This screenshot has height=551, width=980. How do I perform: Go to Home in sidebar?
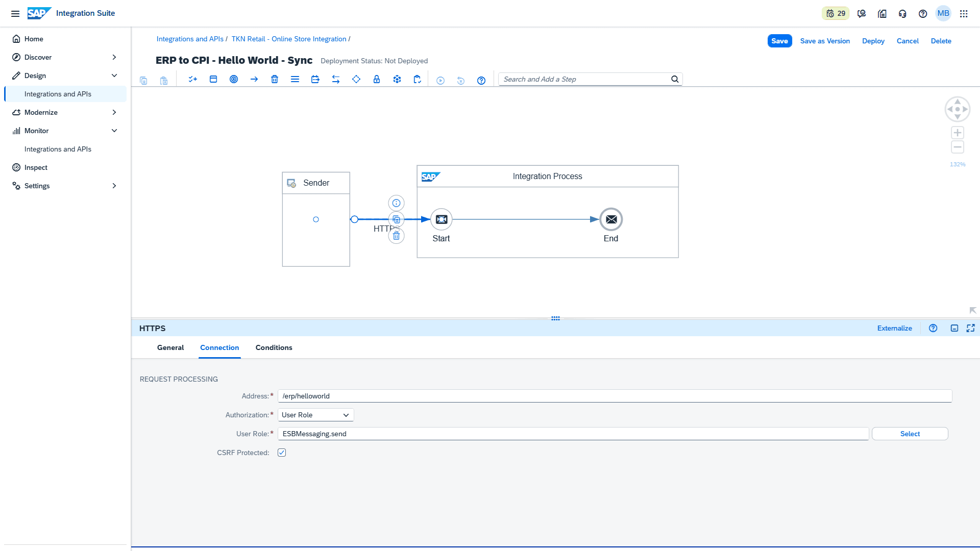[x=65, y=39]
